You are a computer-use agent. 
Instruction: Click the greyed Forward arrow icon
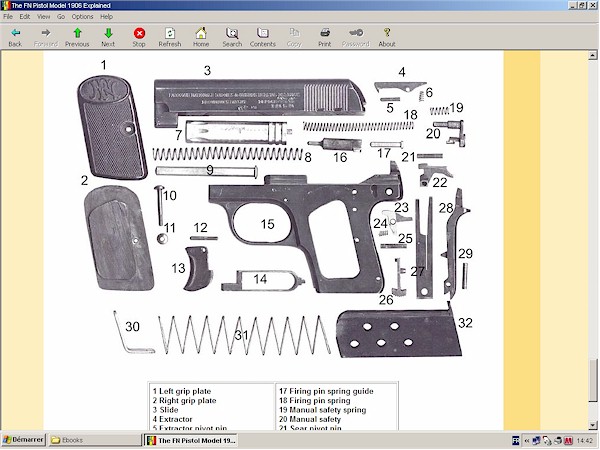pyautogui.click(x=46, y=33)
